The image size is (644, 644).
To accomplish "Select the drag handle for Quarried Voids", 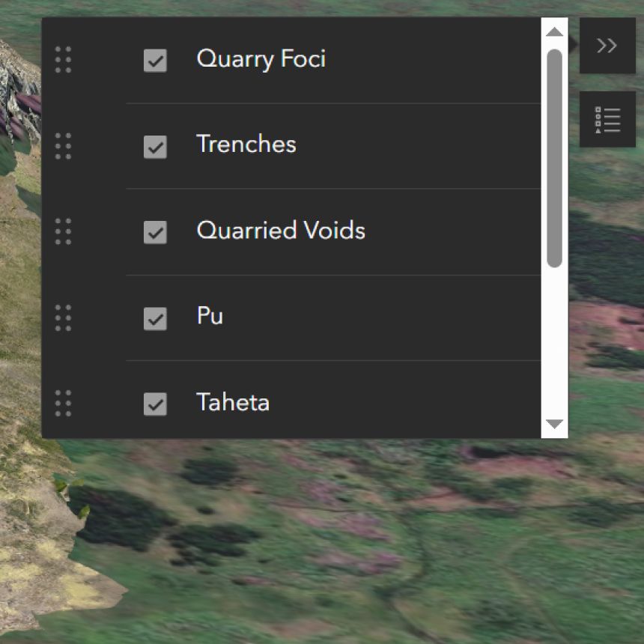I will coord(64,232).
